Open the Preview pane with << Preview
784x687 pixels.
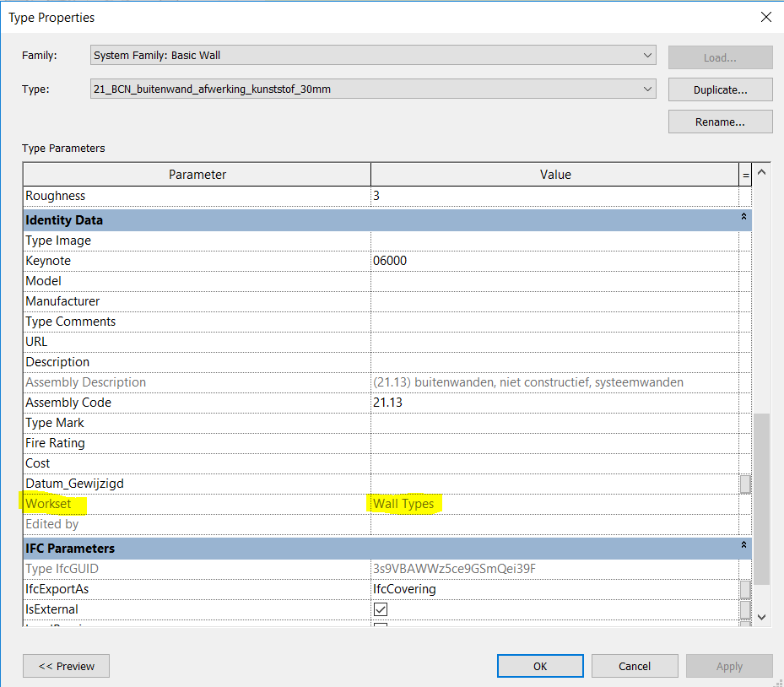[x=66, y=666]
